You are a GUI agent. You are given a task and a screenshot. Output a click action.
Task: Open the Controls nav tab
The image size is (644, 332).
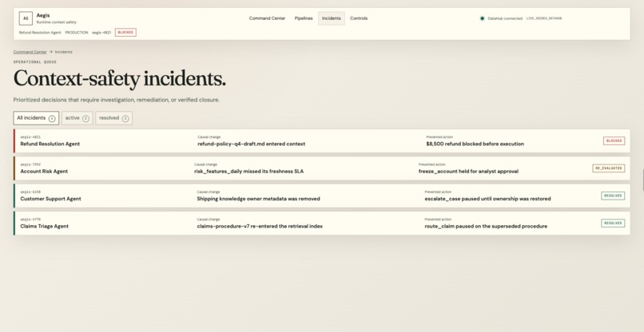(359, 18)
